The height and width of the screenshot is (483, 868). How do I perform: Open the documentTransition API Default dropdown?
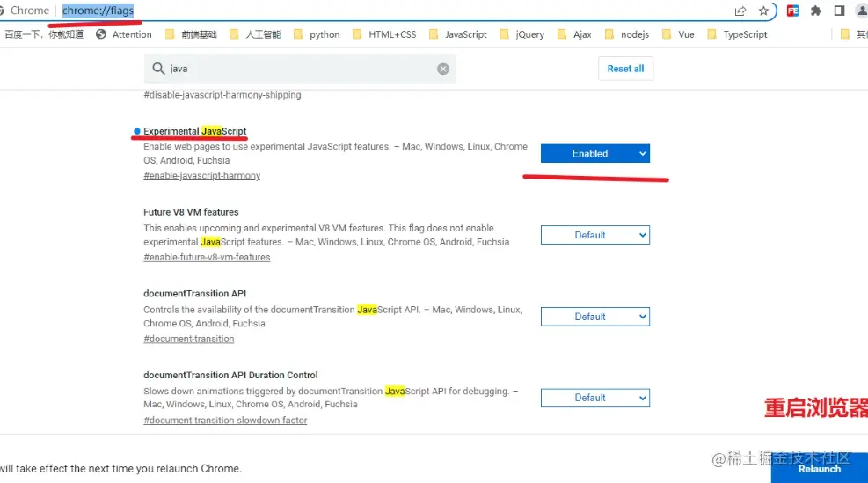(594, 317)
